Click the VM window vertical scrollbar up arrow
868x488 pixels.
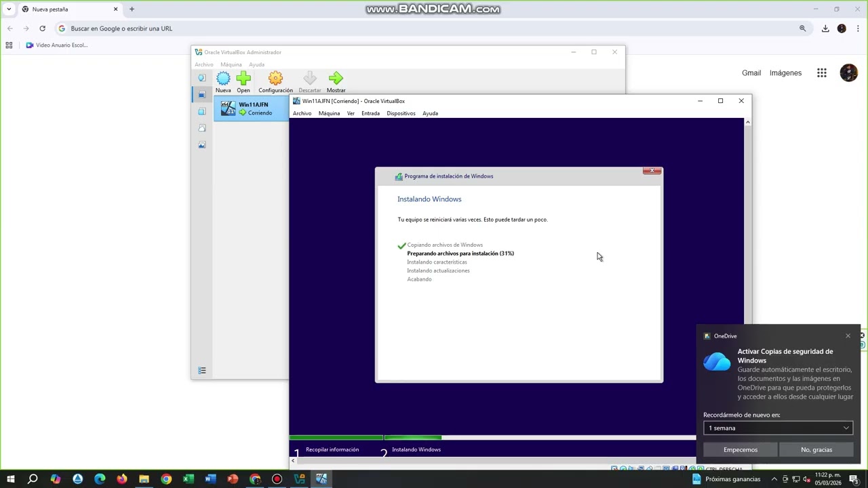pos(747,122)
